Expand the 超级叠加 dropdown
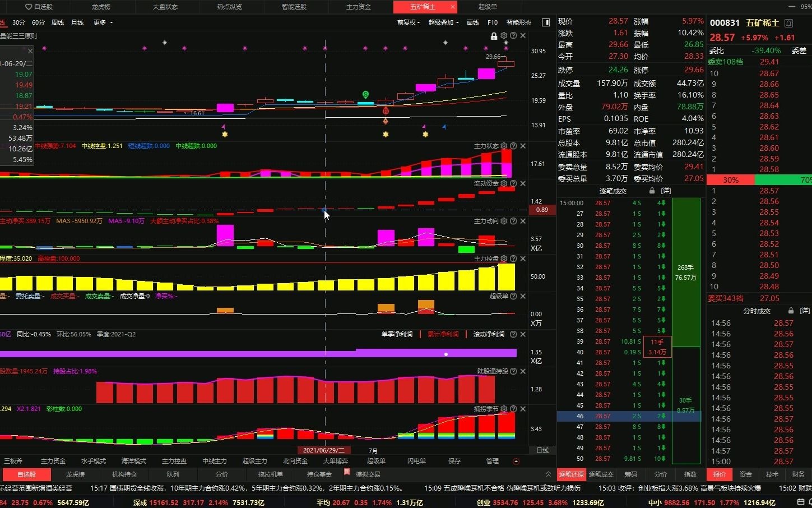 (443, 22)
